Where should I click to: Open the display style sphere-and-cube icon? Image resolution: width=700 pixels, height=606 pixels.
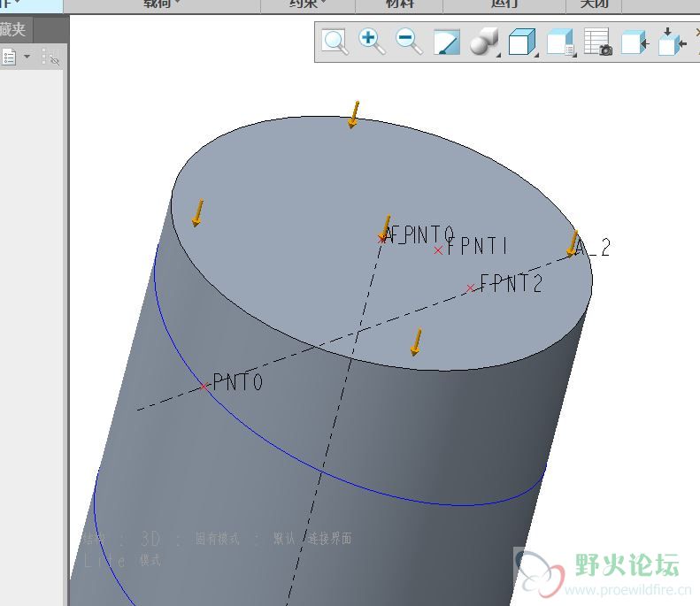(x=485, y=42)
